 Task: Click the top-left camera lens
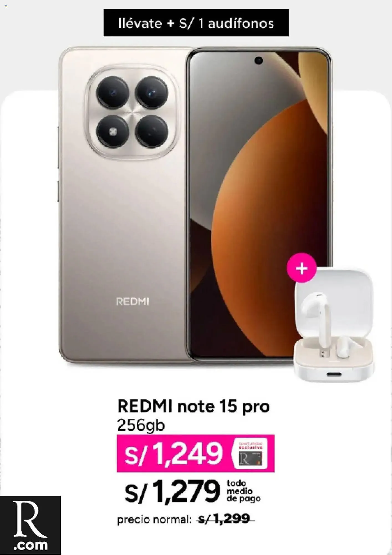(113, 92)
